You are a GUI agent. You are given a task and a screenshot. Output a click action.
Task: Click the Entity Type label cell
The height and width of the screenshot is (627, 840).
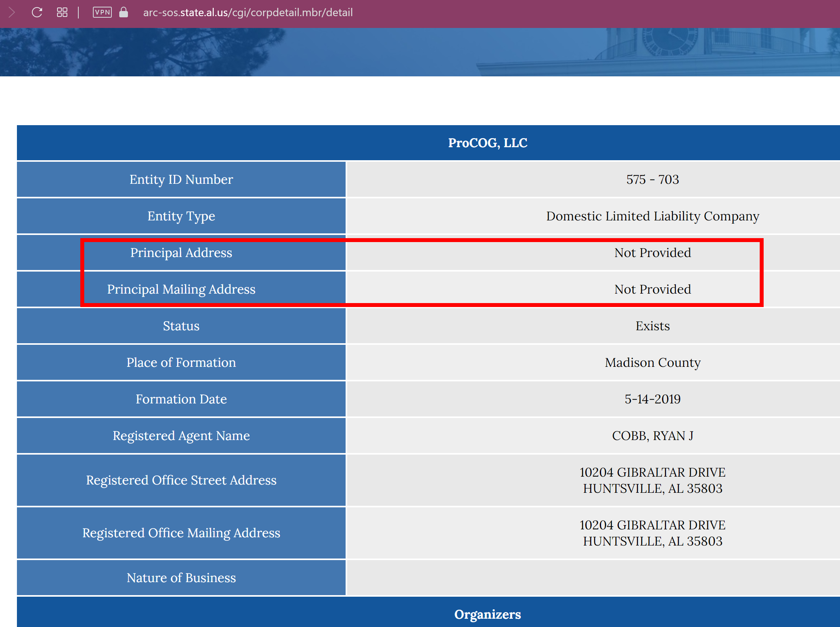181,216
